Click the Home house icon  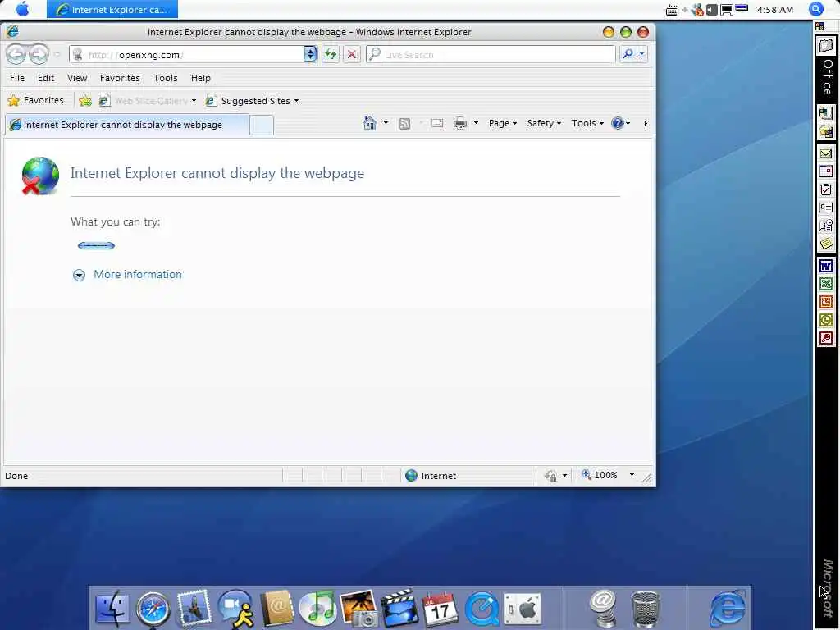point(370,123)
